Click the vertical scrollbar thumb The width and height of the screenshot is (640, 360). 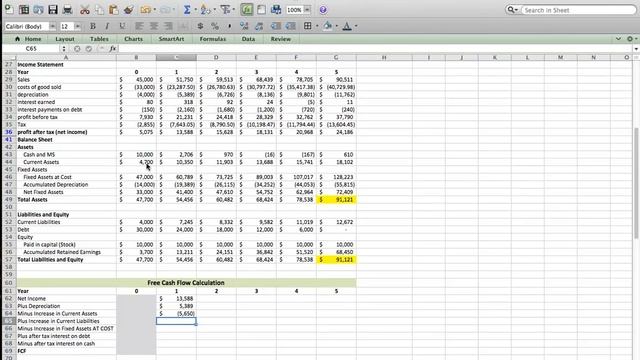[636, 183]
